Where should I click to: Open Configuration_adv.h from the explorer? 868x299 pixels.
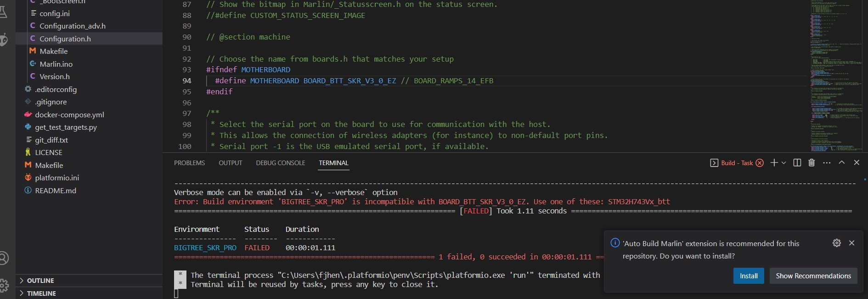[x=72, y=26]
